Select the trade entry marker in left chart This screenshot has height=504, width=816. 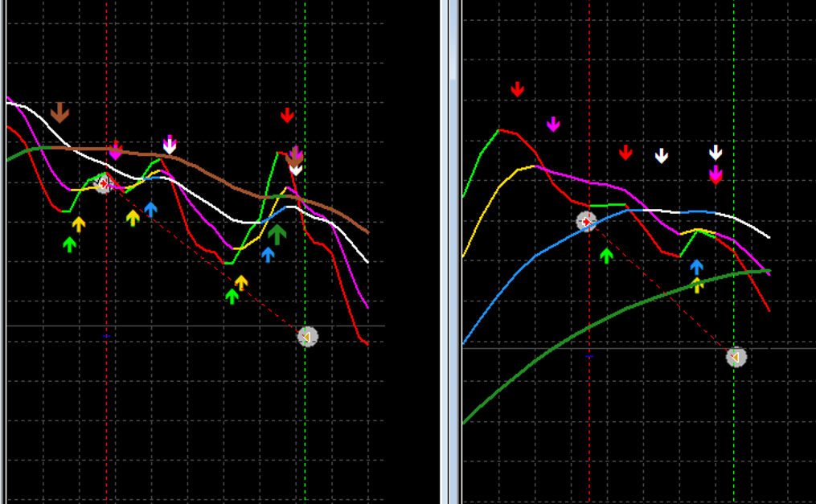coord(103,183)
